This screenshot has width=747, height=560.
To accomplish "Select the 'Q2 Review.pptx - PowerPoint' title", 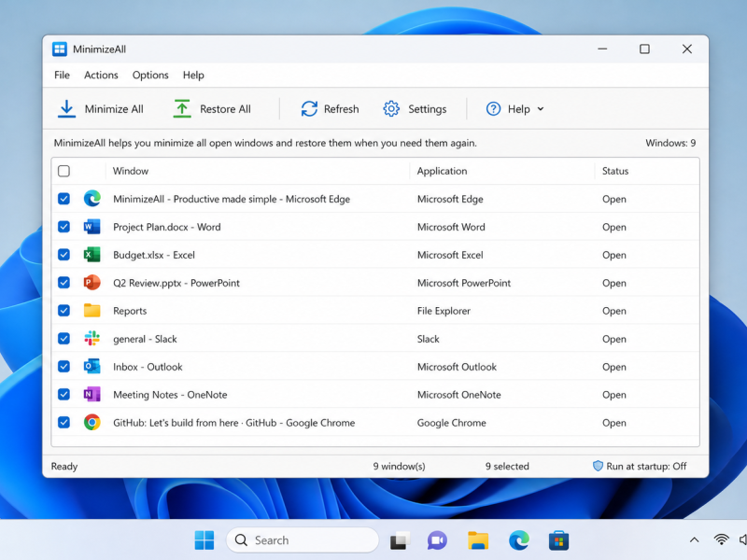I will [176, 283].
